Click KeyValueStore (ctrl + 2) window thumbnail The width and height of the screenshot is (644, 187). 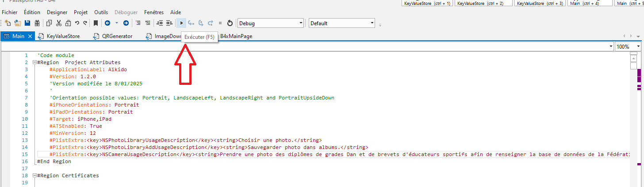click(x=483, y=3)
